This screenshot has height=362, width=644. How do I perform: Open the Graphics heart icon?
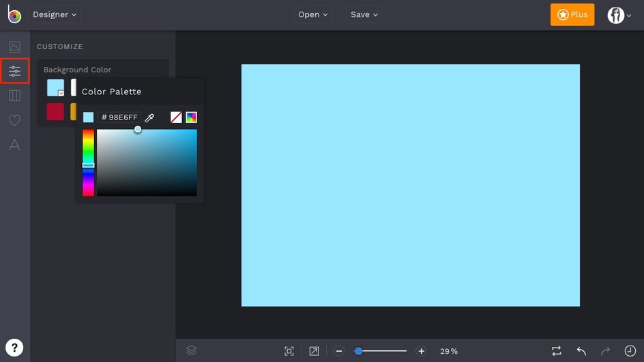(14, 120)
